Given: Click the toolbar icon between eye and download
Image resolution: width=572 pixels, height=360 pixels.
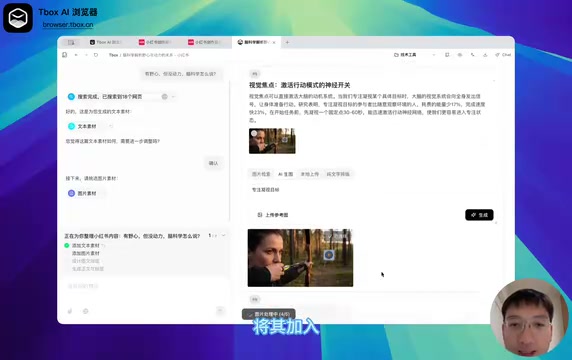Looking at the screenshot, I should (473, 55).
